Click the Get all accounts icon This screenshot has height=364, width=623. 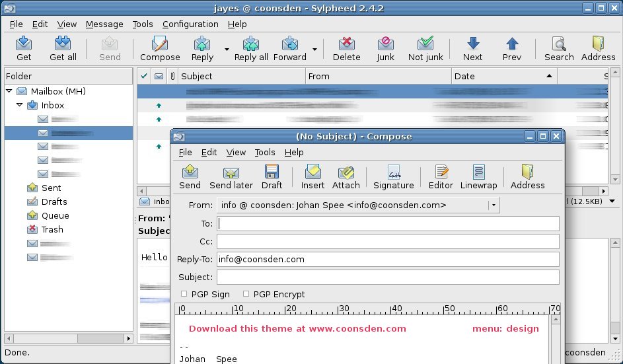point(63,44)
